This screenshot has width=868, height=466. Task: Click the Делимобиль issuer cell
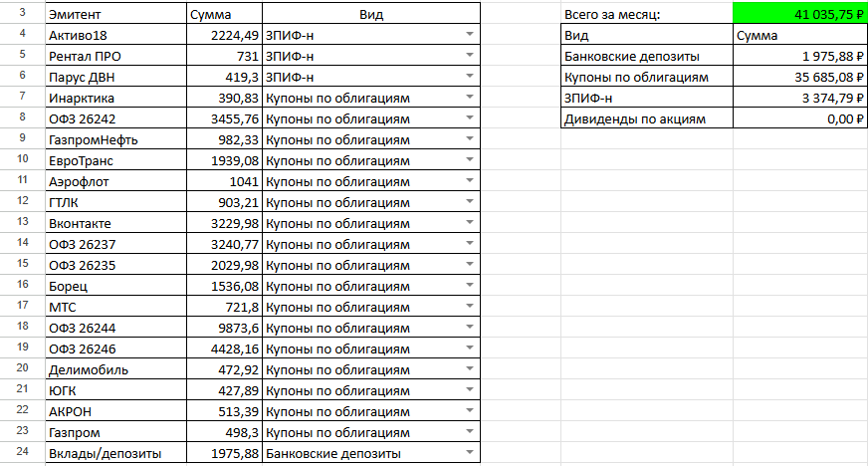point(116,369)
